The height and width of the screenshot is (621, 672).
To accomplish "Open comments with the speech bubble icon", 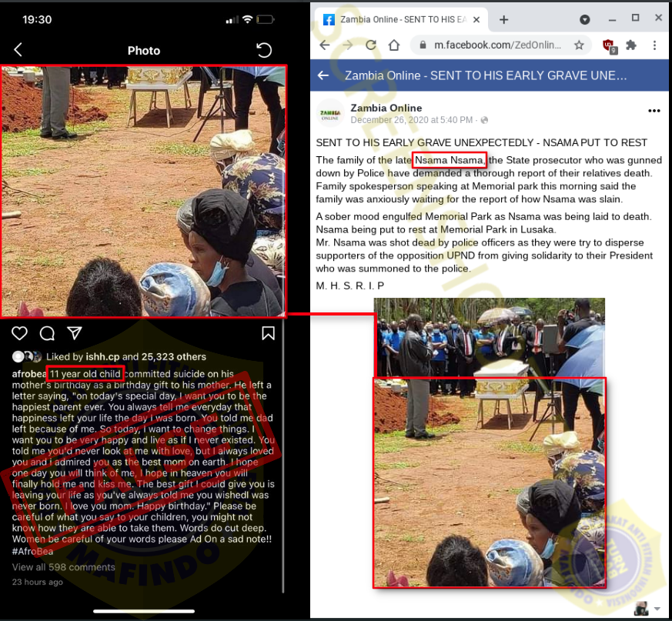I will click(47, 333).
